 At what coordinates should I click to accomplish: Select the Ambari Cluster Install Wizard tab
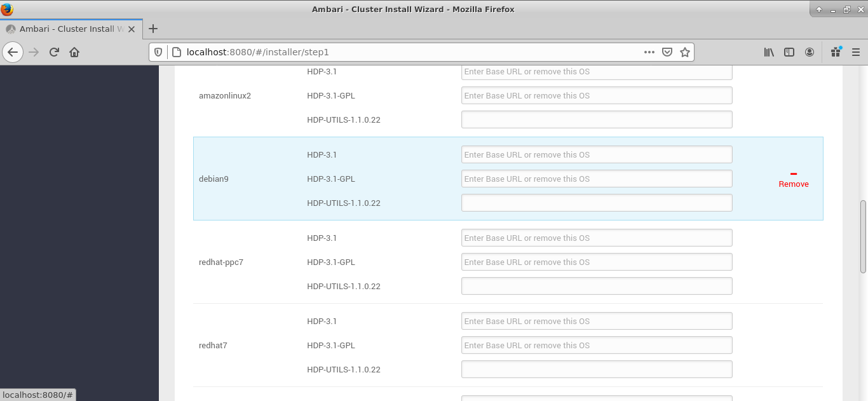[71, 29]
